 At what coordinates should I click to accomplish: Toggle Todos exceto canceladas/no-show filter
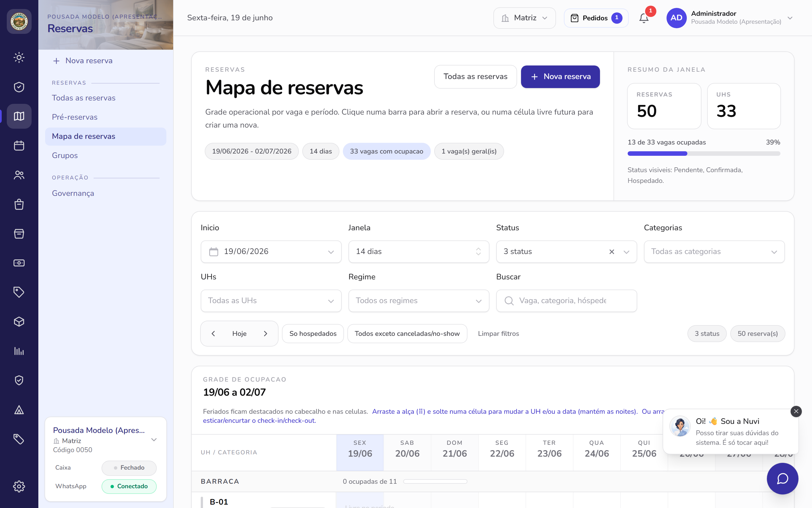tap(407, 334)
